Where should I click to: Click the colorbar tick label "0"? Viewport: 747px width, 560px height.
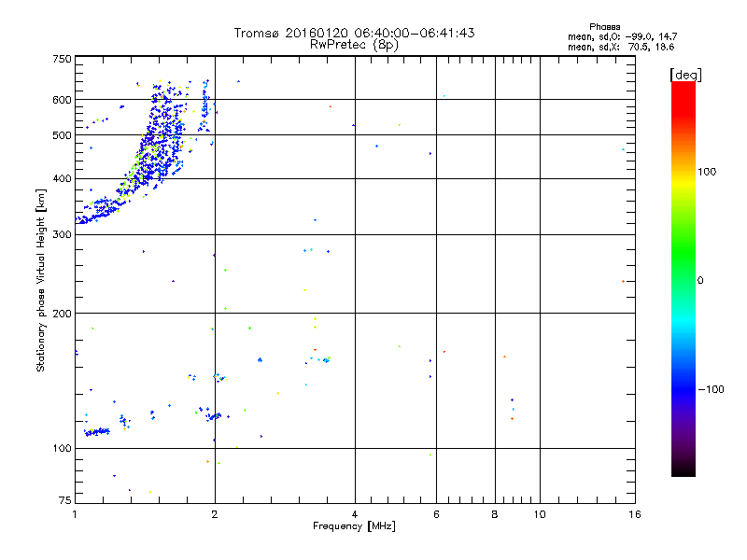[700, 281]
